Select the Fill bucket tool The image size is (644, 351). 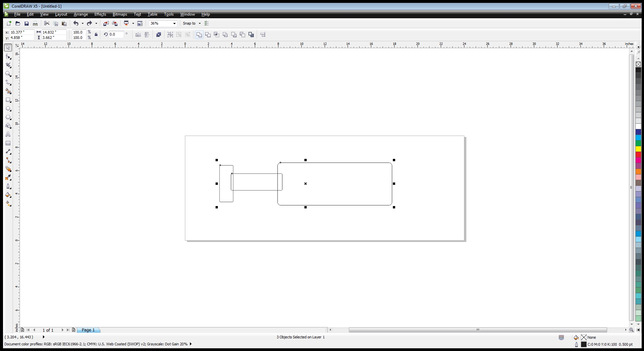(8, 195)
